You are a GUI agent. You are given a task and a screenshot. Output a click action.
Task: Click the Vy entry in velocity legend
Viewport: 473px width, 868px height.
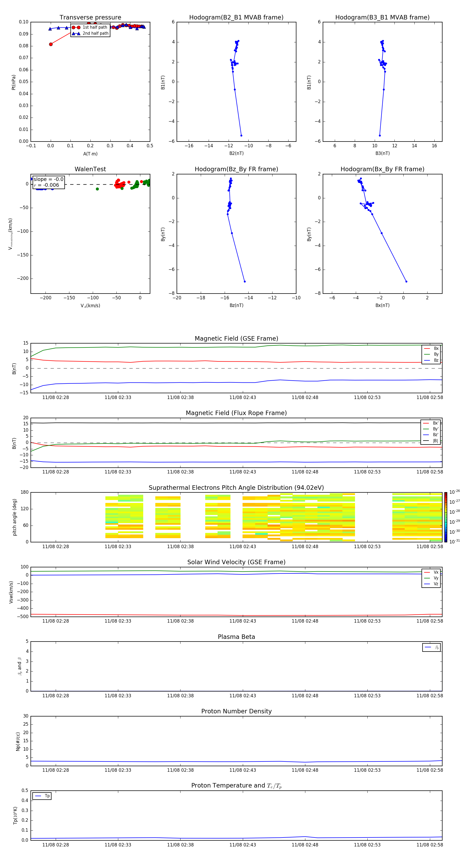pyautogui.click(x=431, y=578)
